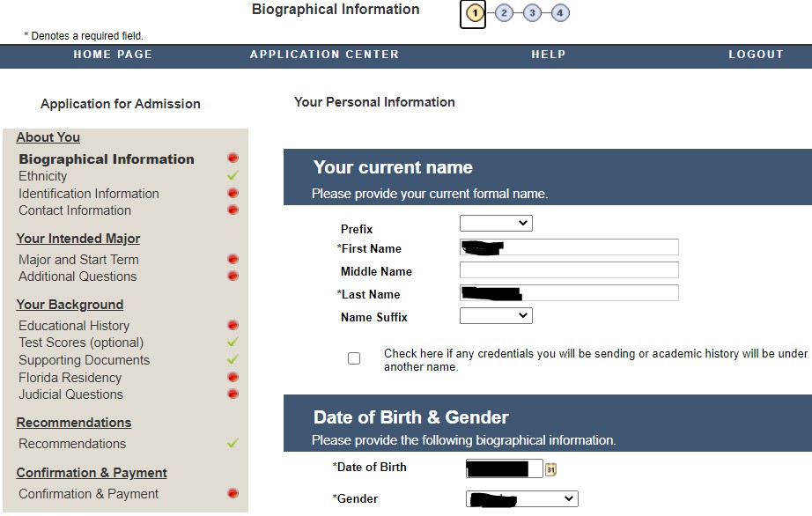The image size is (812, 516).
Task: Go to step 4 circle
Action: [561, 13]
